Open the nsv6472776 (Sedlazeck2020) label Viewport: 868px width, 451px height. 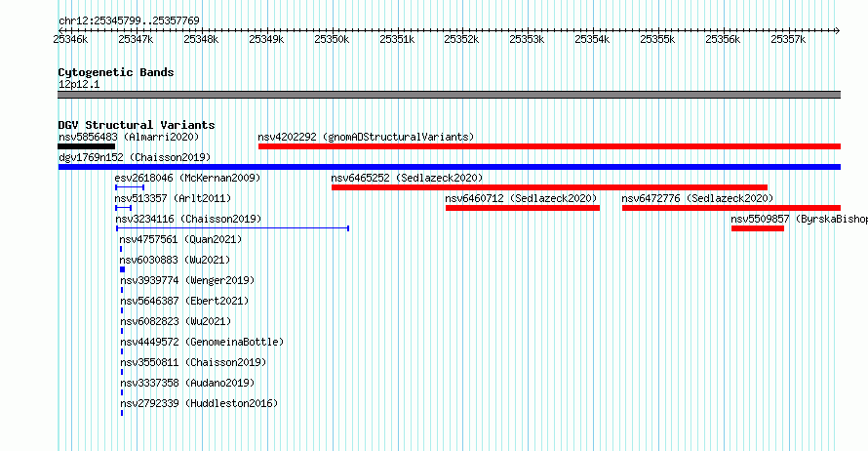[x=697, y=198]
